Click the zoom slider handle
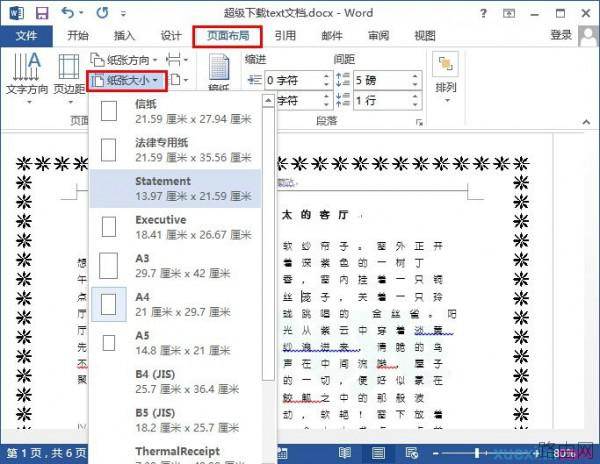Image resolution: width=600 pixels, height=464 pixels. click(x=477, y=453)
